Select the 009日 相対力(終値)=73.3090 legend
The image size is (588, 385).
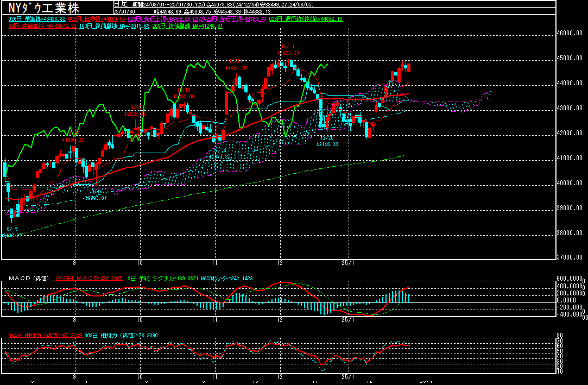click(x=121, y=336)
